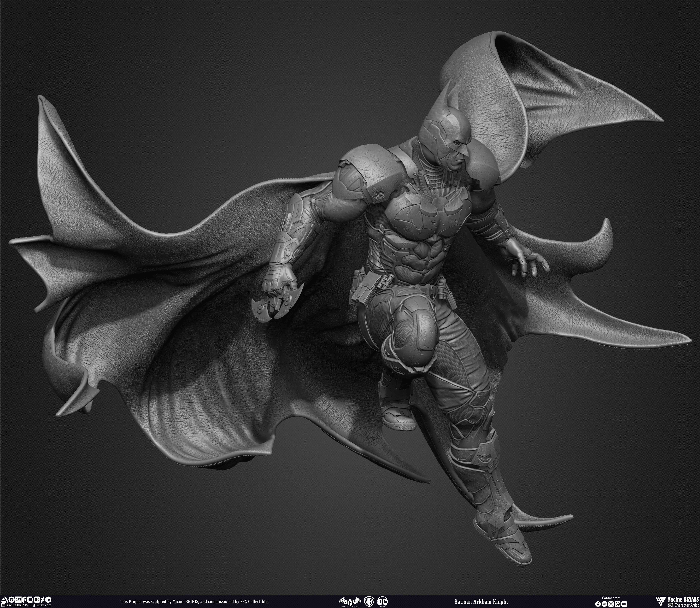
Task: Toggle the Facebook contact icon
Action: (598, 604)
